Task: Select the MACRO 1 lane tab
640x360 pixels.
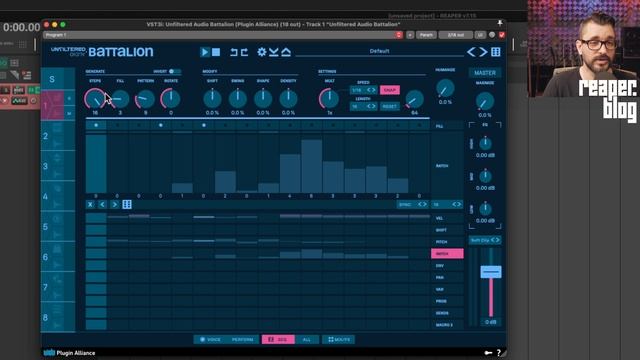Action: click(447, 325)
